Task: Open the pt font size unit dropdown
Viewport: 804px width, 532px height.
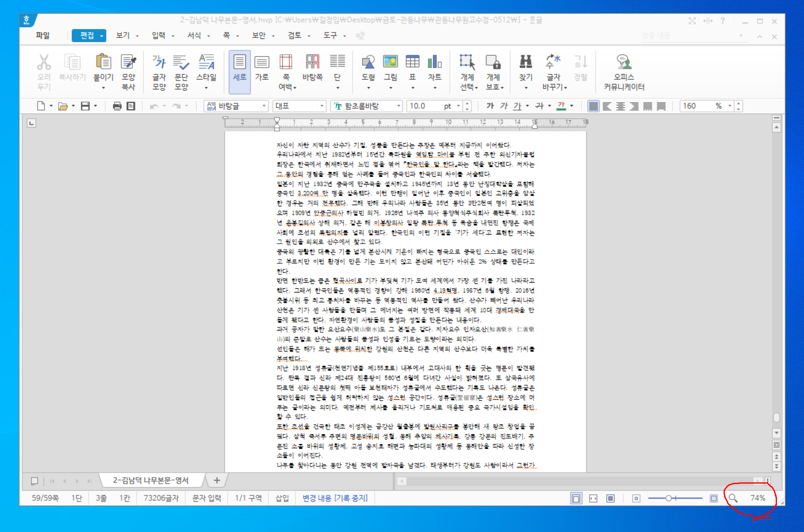Action: point(458,106)
